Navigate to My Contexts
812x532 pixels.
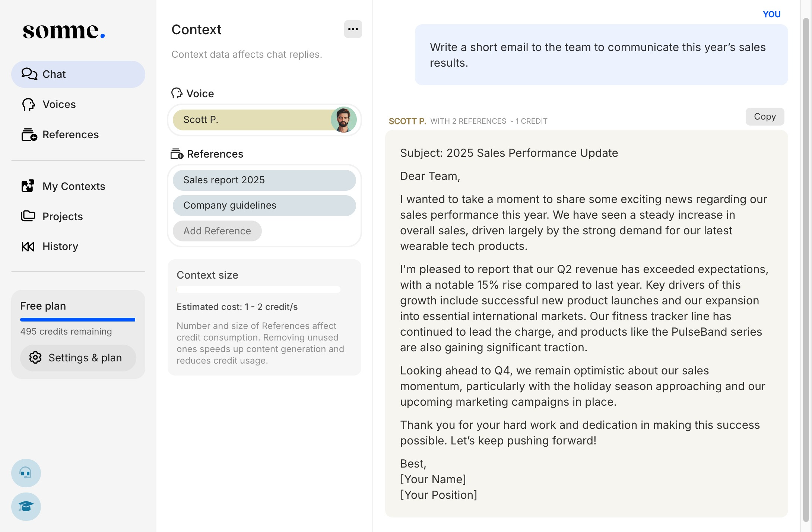coord(73,186)
